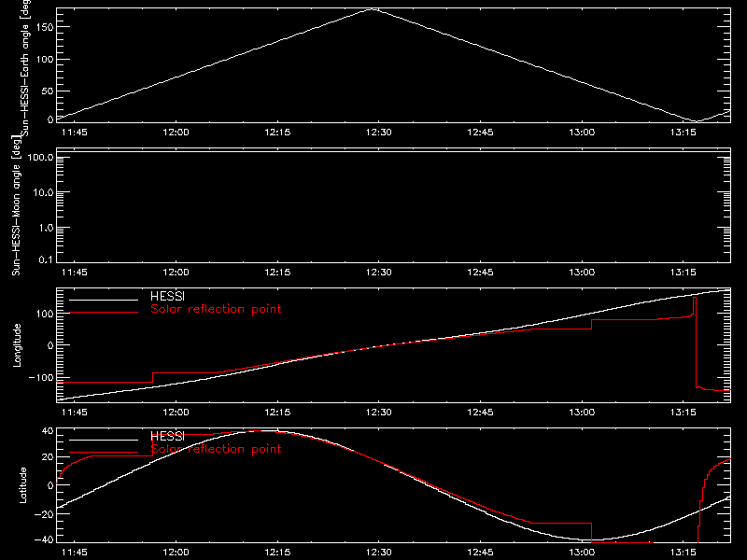Select HESSI legend label in Latitude plot

coord(167,436)
